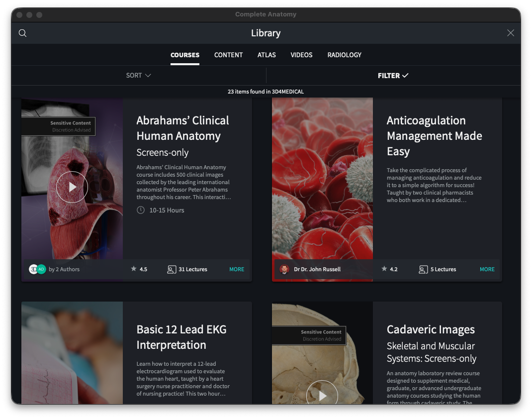The height and width of the screenshot is (419, 532).
Task: Open the Videos tab
Action: pos(301,55)
